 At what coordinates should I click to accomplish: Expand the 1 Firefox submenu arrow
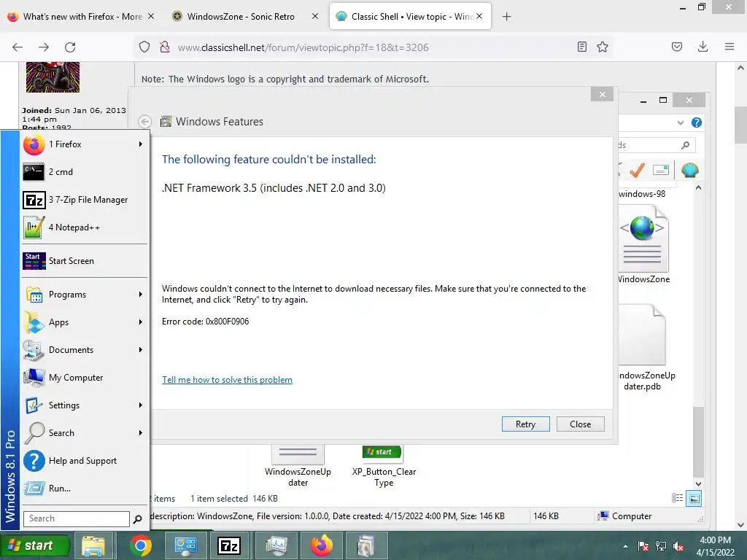click(x=141, y=144)
